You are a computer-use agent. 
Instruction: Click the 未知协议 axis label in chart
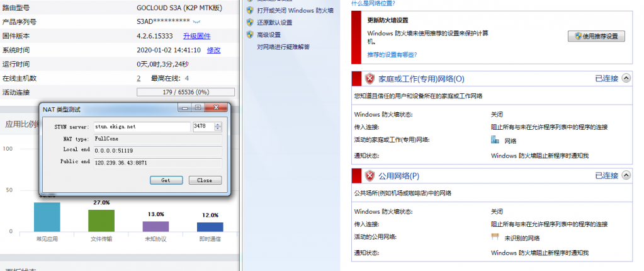[x=155, y=238]
